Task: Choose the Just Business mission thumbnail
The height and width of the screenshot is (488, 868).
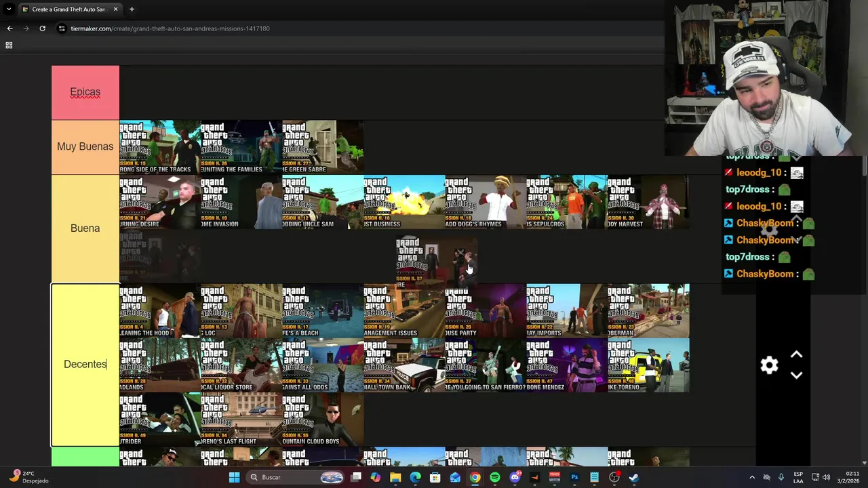Action: 404,202
